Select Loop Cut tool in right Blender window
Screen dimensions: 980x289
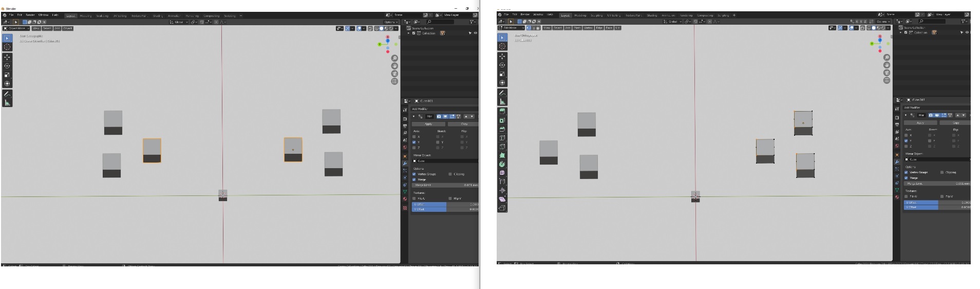pyautogui.click(x=502, y=137)
